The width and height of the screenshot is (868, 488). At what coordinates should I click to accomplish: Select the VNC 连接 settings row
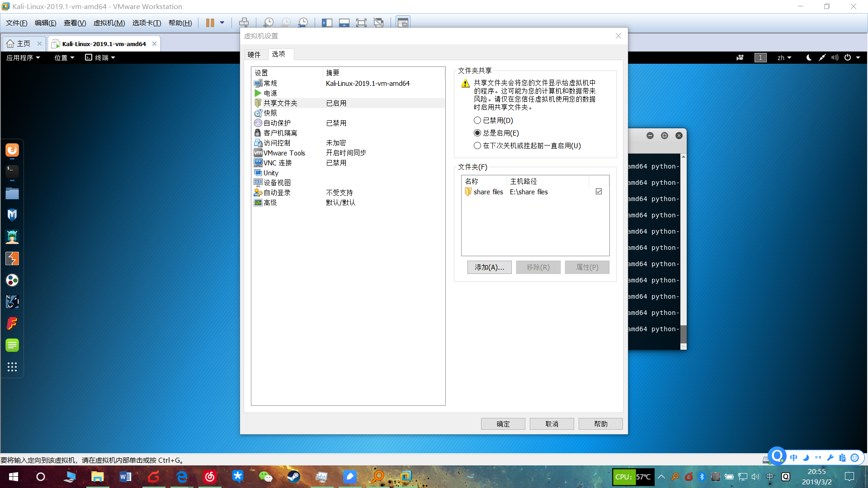tap(348, 163)
